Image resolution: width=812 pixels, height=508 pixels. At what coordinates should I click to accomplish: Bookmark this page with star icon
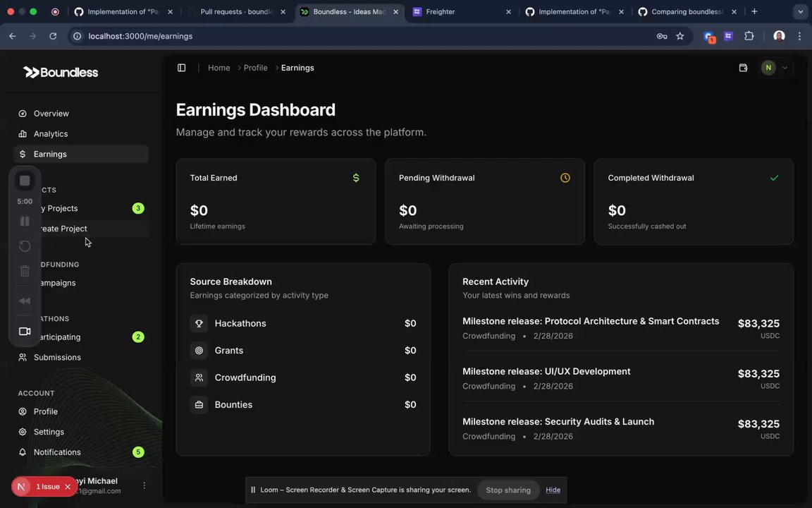coord(680,36)
